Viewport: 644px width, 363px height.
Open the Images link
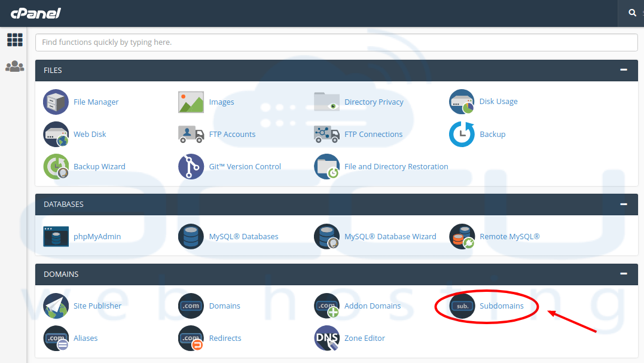point(221,102)
